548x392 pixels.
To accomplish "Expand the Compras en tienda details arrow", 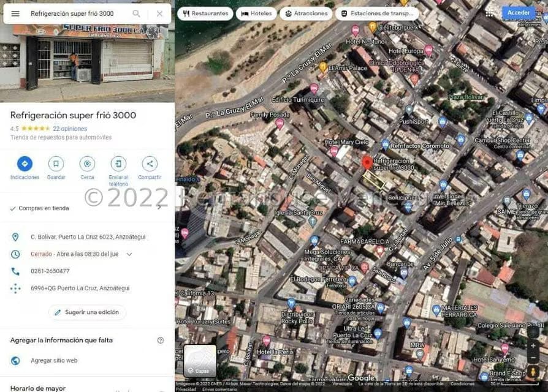I will click(x=159, y=208).
